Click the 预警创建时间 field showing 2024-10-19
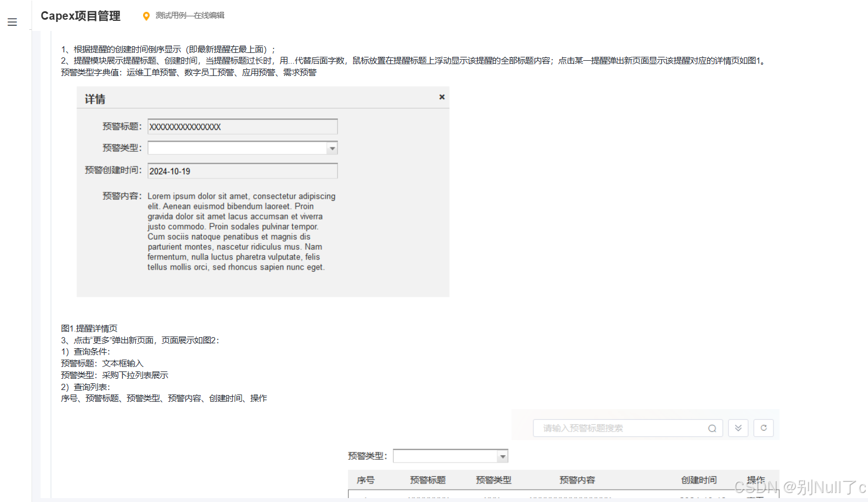This screenshot has height=502, width=868. (x=242, y=171)
